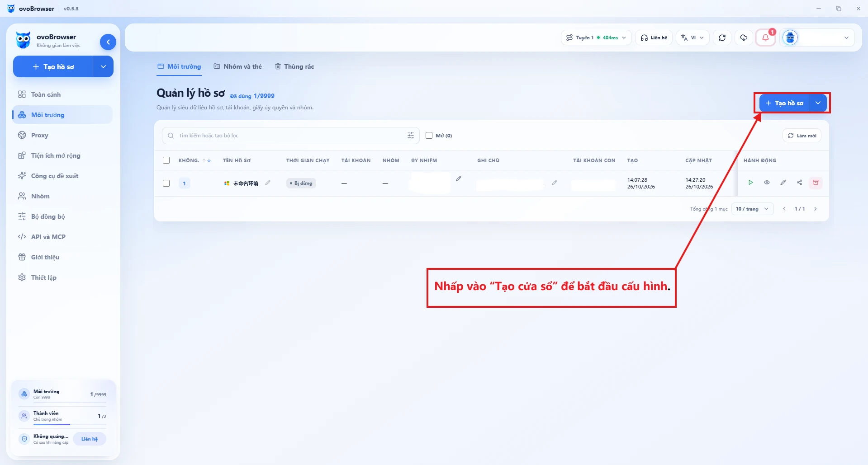Open the 10 / trang page size dropdown
This screenshot has height=465, width=868.
pos(752,209)
